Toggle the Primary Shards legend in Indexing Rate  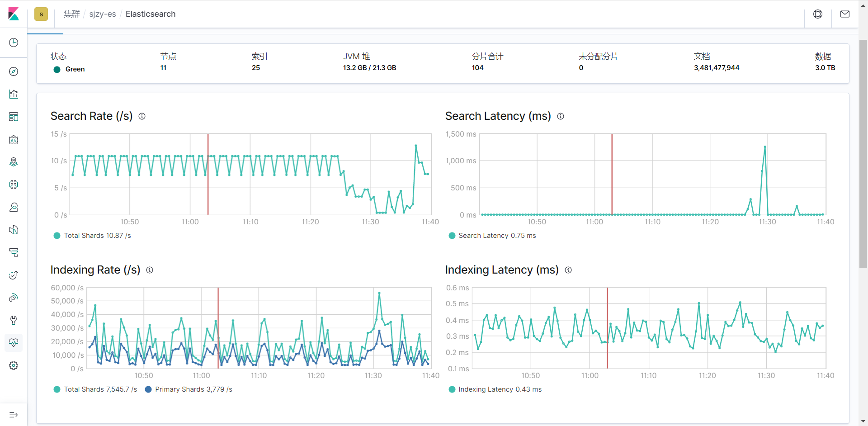(x=189, y=389)
